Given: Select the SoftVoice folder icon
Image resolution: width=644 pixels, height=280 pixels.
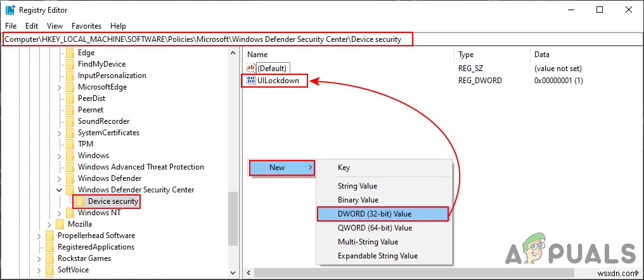Looking at the screenshot, I should pos(49,270).
